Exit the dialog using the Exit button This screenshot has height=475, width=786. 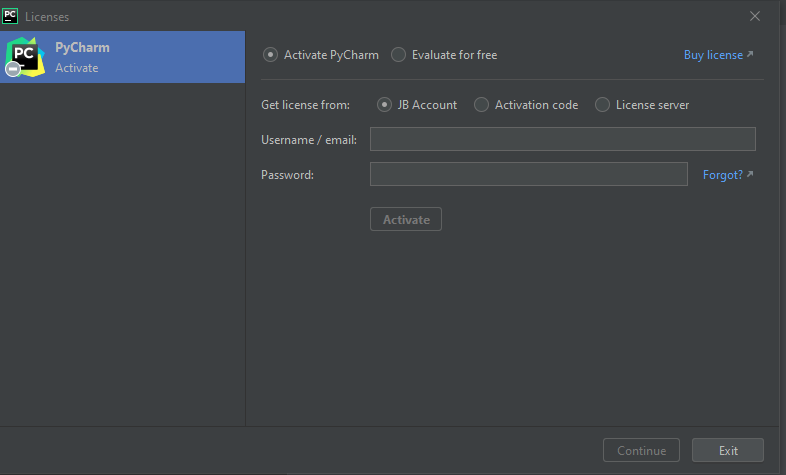[x=727, y=450]
